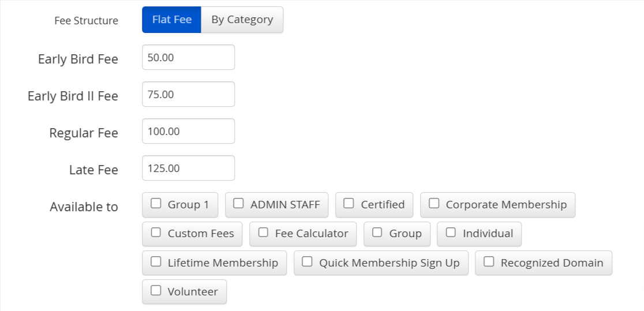Viewport: 644px width, 311px height.
Task: Click the Late Fee label
Action: (93, 170)
